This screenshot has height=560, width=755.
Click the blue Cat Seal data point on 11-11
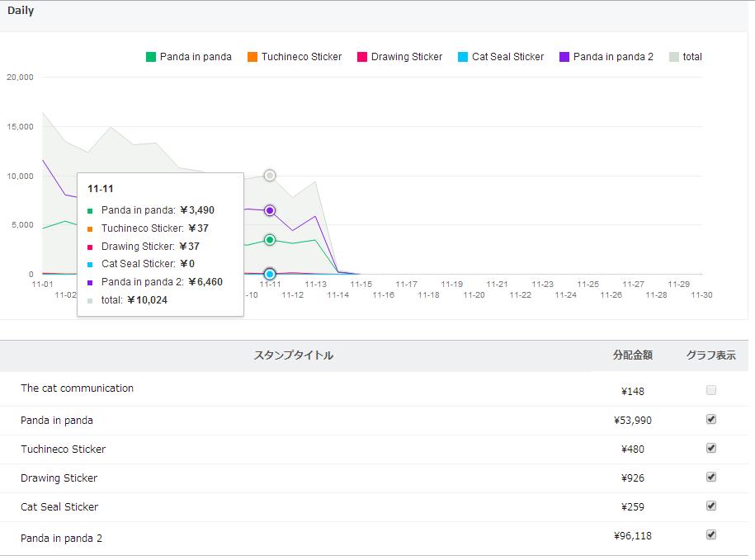(270, 274)
